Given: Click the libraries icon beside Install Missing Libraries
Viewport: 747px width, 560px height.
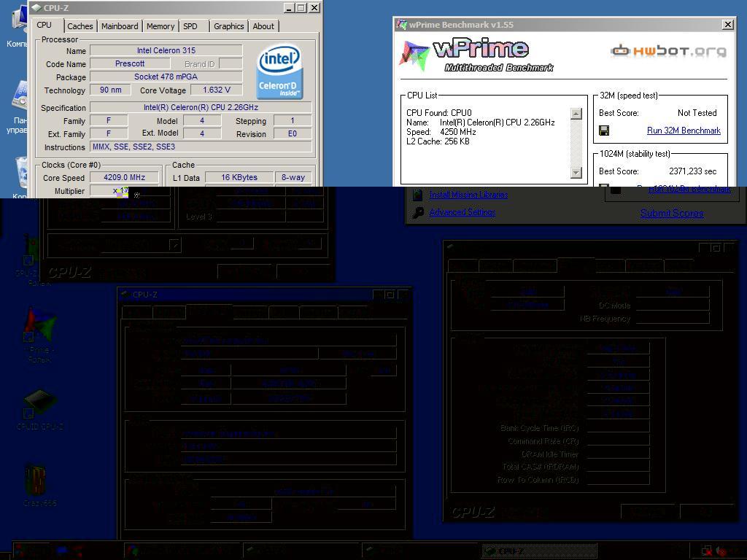Looking at the screenshot, I should tap(418, 194).
